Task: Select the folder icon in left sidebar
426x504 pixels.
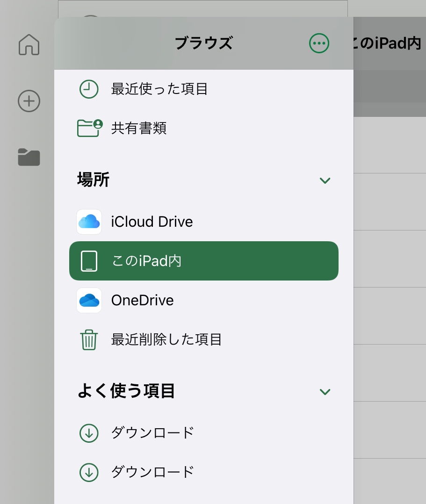Action: [x=29, y=157]
